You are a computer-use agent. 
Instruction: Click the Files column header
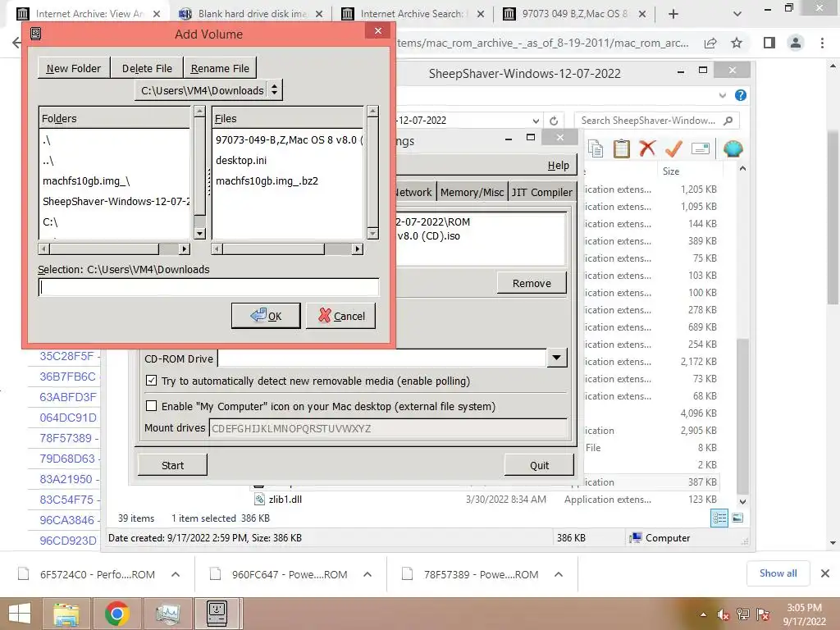288,118
